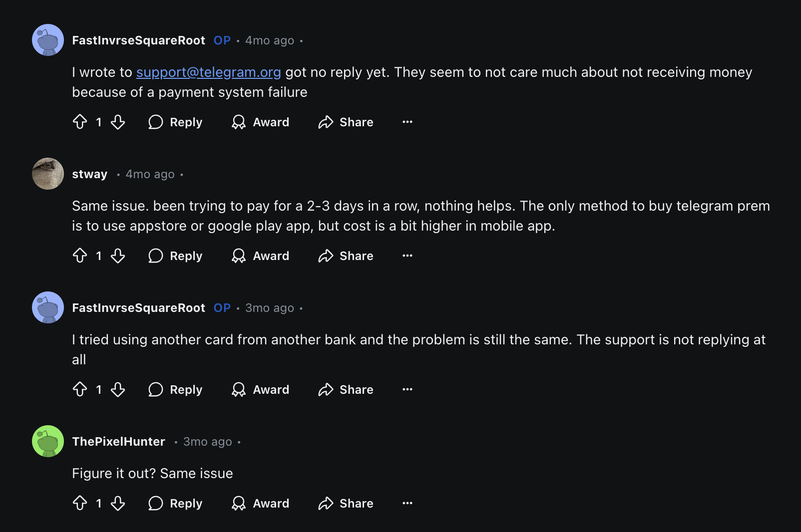Downvote ThePixelHunter's 'Figure it out?' comment
This screenshot has width=801, height=532.
point(118,503)
